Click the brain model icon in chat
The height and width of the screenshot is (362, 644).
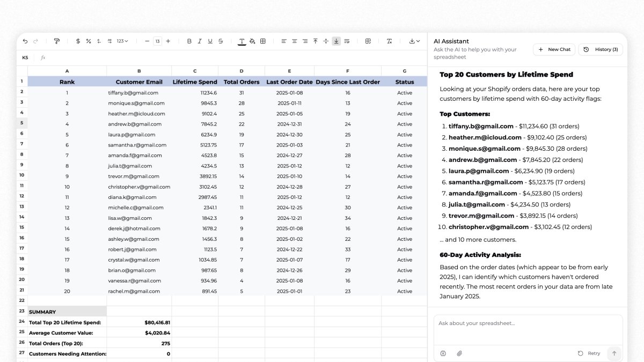click(x=443, y=353)
